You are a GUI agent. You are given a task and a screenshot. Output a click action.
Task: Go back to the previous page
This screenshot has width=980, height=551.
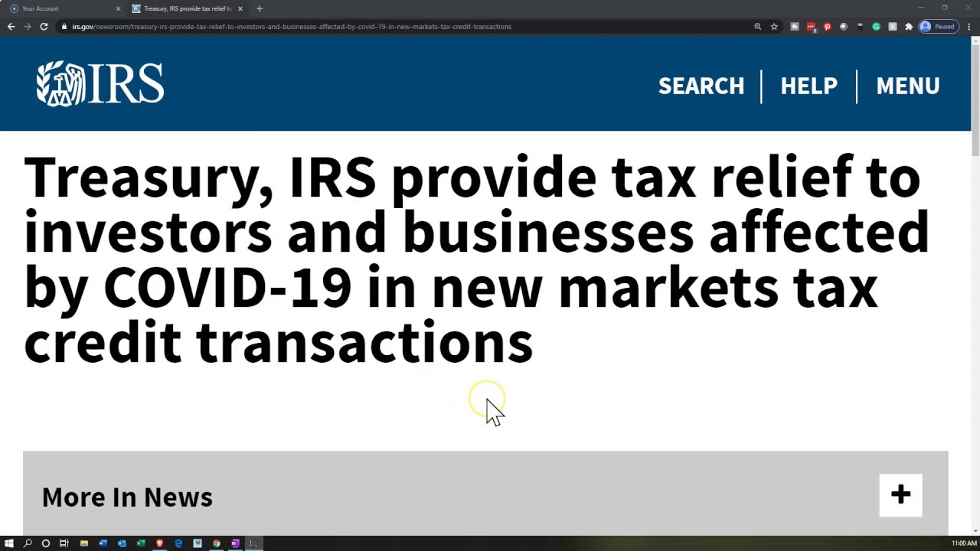[x=11, y=27]
